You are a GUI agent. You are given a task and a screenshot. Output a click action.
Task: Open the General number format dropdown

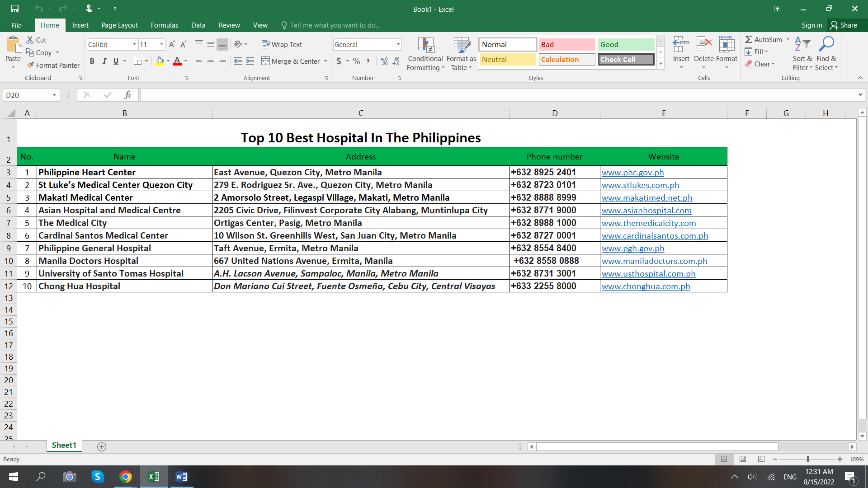(398, 44)
